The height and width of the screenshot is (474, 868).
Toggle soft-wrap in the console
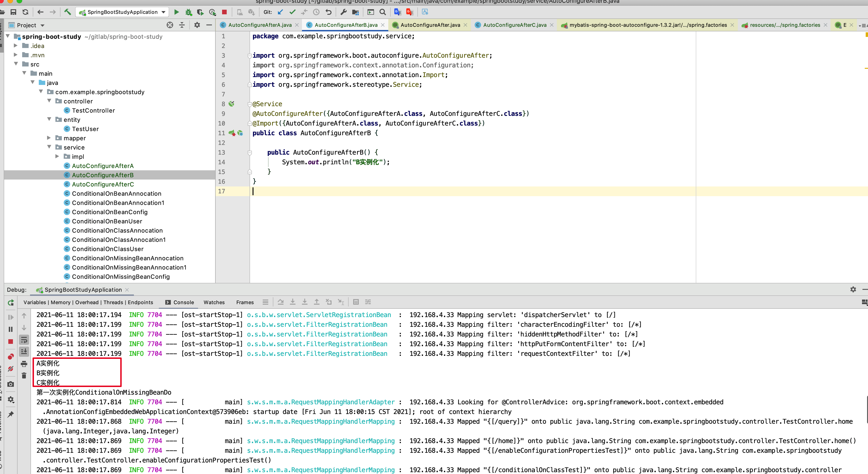coord(24,340)
